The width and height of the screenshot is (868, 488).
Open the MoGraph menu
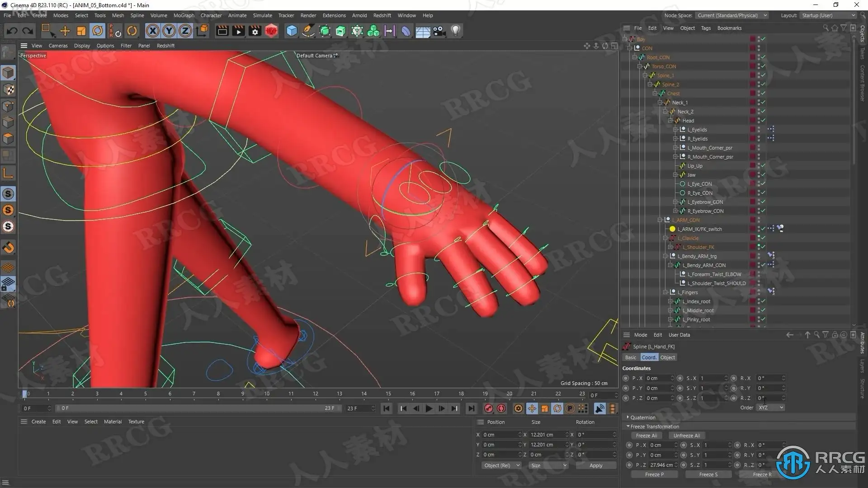coord(184,15)
